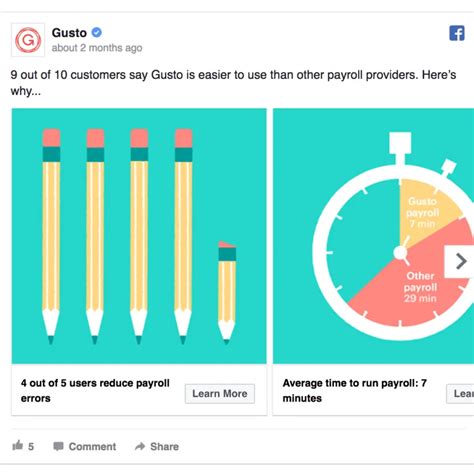Click the share arrow icon
This screenshot has width=474, height=474.
(140, 446)
